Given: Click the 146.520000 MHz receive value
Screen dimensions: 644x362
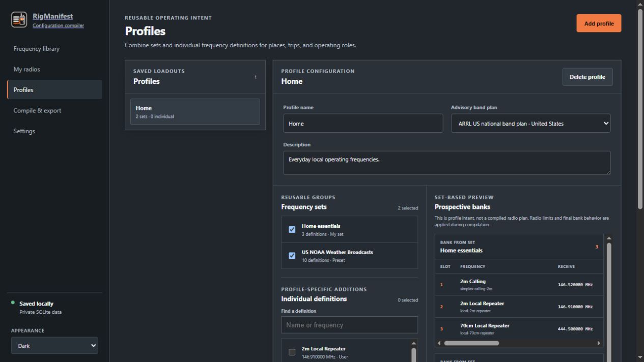Looking at the screenshot, I should pos(575,285).
